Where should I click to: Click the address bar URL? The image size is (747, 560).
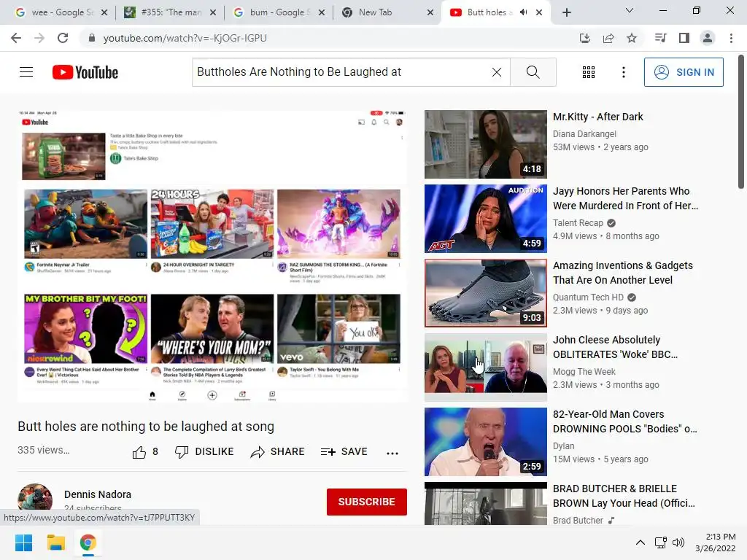pos(185,38)
